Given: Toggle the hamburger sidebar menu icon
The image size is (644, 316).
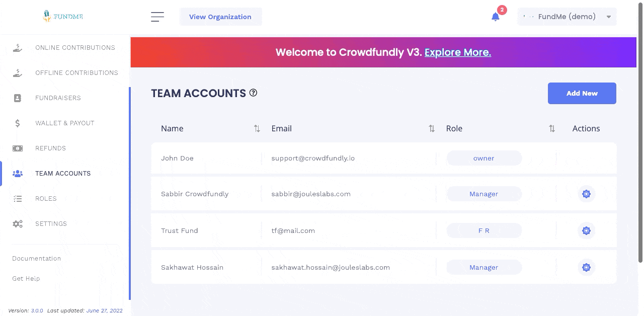Looking at the screenshot, I should tap(157, 17).
